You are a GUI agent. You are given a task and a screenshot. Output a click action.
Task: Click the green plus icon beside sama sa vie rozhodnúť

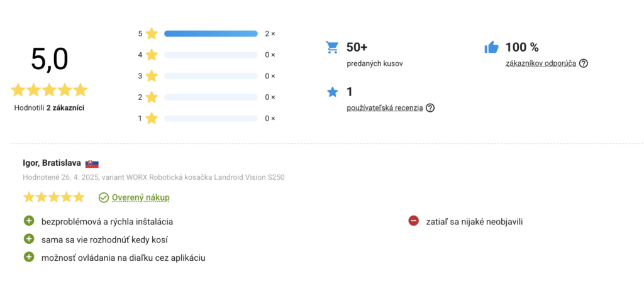click(29, 239)
